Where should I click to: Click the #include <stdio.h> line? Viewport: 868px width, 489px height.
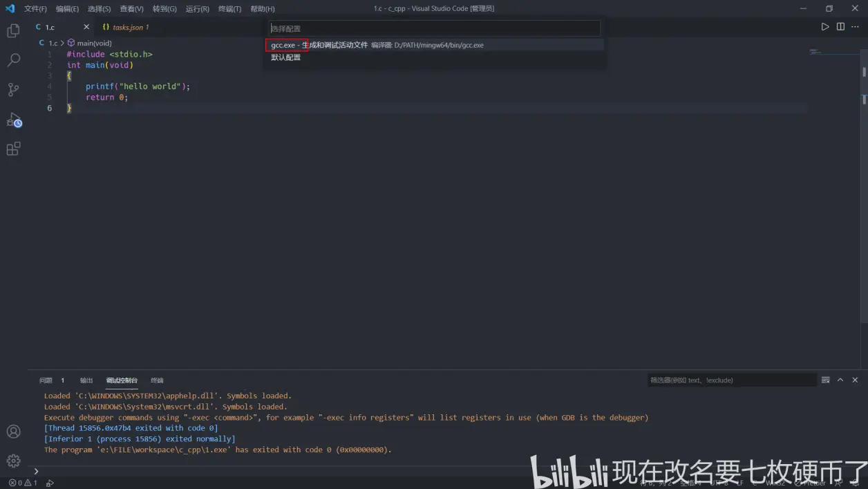[x=110, y=54]
